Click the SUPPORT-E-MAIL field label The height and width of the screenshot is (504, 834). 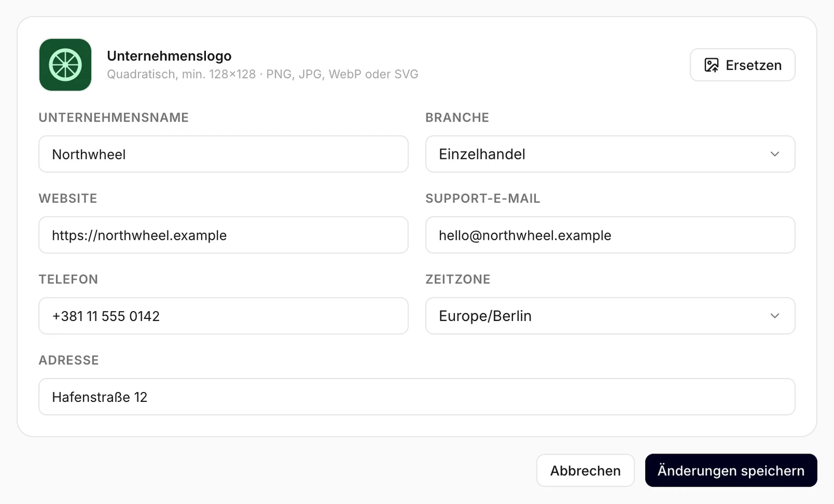[483, 199]
